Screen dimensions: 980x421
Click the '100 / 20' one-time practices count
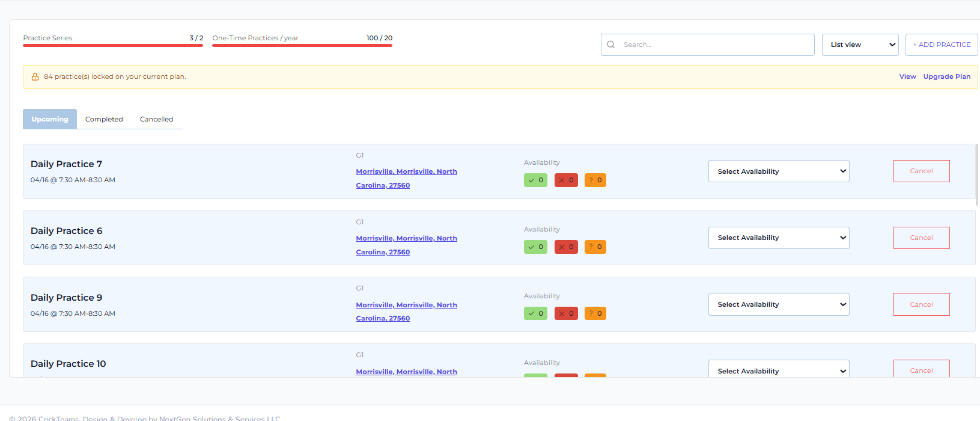(380, 38)
